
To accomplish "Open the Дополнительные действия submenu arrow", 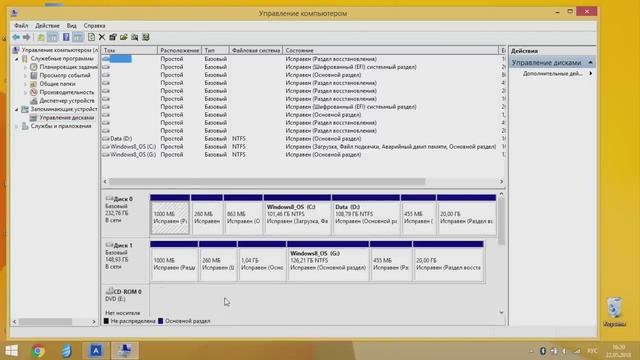I will (591, 73).
